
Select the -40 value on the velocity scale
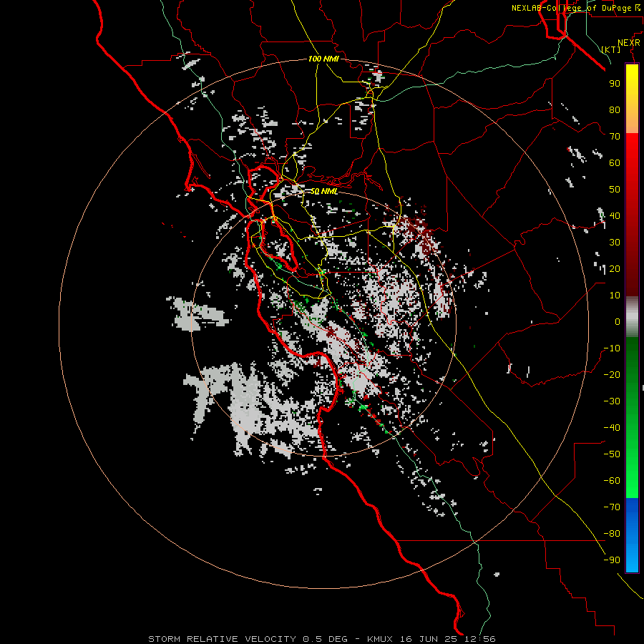pos(612,428)
